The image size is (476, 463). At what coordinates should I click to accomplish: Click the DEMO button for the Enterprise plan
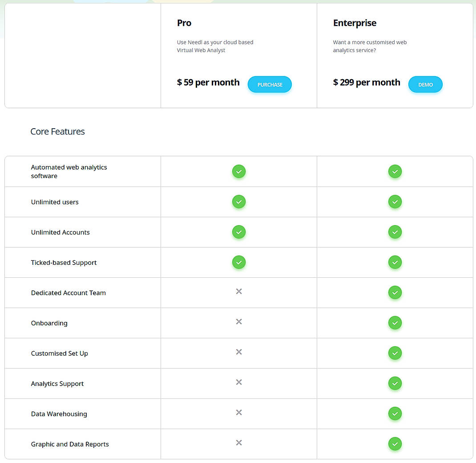(x=425, y=84)
